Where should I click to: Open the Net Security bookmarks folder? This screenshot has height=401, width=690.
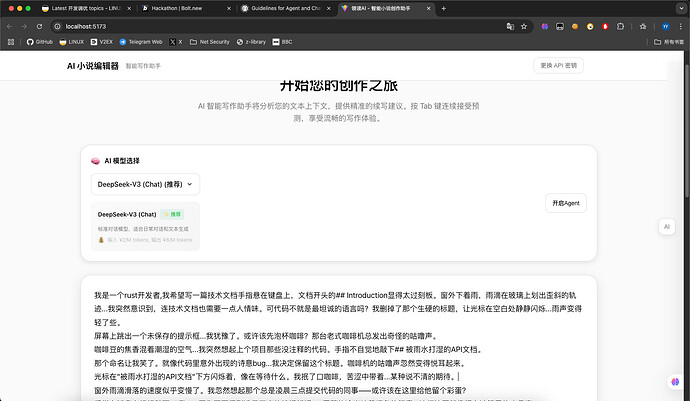point(210,42)
